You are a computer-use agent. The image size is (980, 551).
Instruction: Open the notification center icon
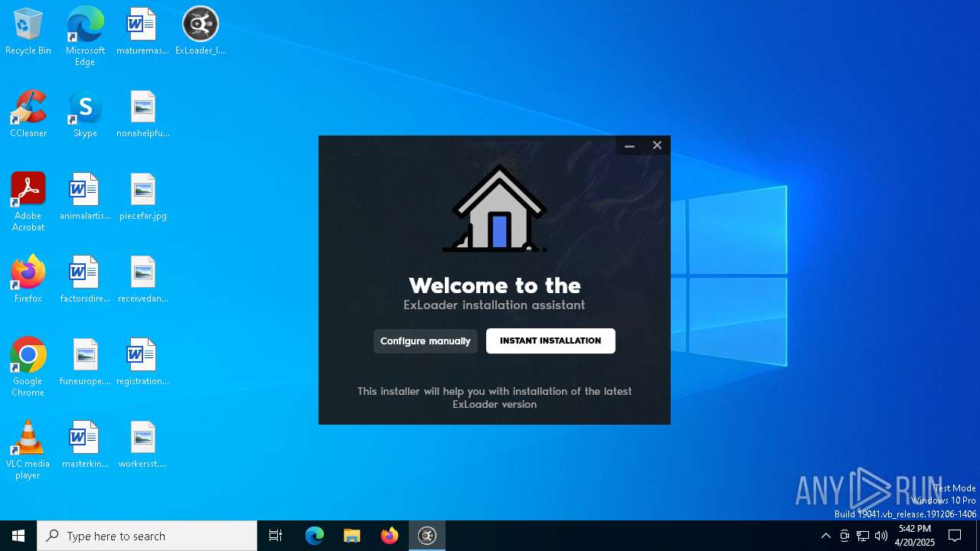955,536
